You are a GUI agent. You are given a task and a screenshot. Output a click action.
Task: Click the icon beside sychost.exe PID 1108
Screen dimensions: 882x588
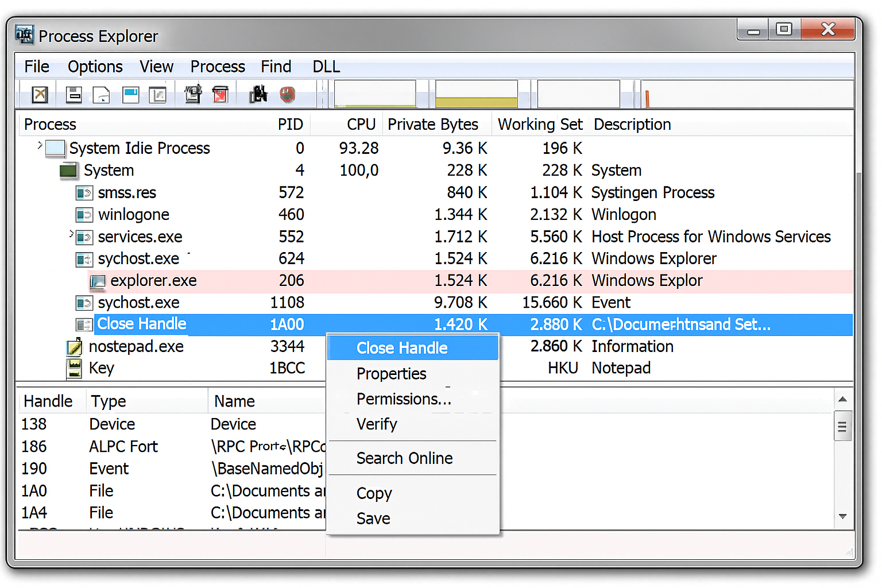pos(84,303)
